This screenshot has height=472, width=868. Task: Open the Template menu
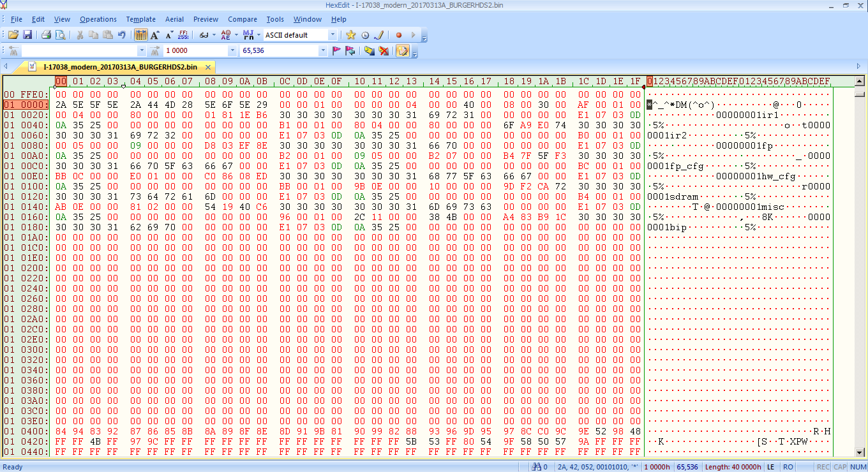(x=140, y=19)
